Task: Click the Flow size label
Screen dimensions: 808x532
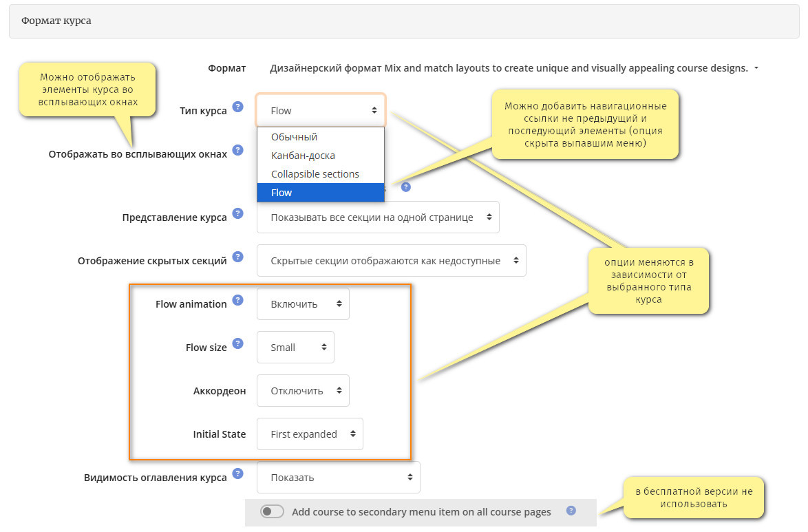Action: 206,348
